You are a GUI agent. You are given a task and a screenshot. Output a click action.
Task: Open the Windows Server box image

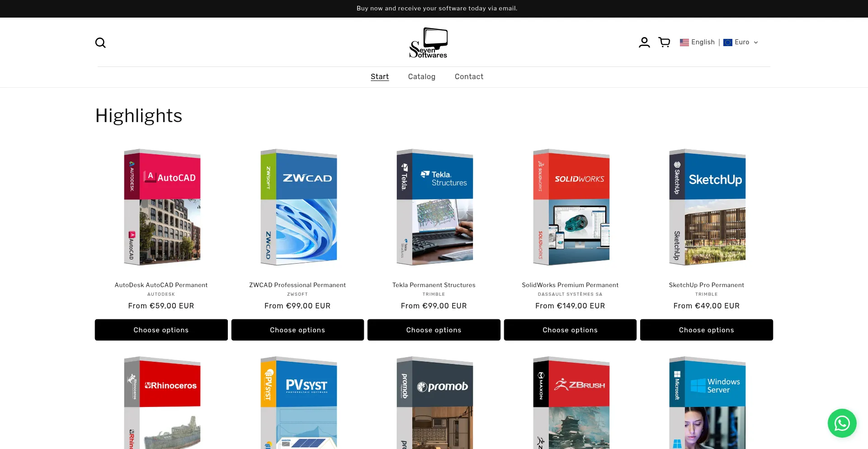click(708, 403)
